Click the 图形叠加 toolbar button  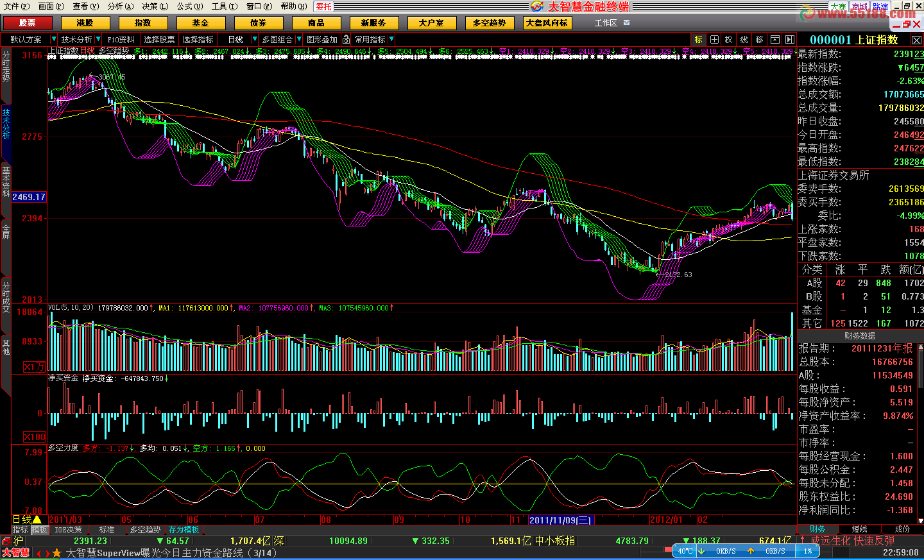click(322, 40)
